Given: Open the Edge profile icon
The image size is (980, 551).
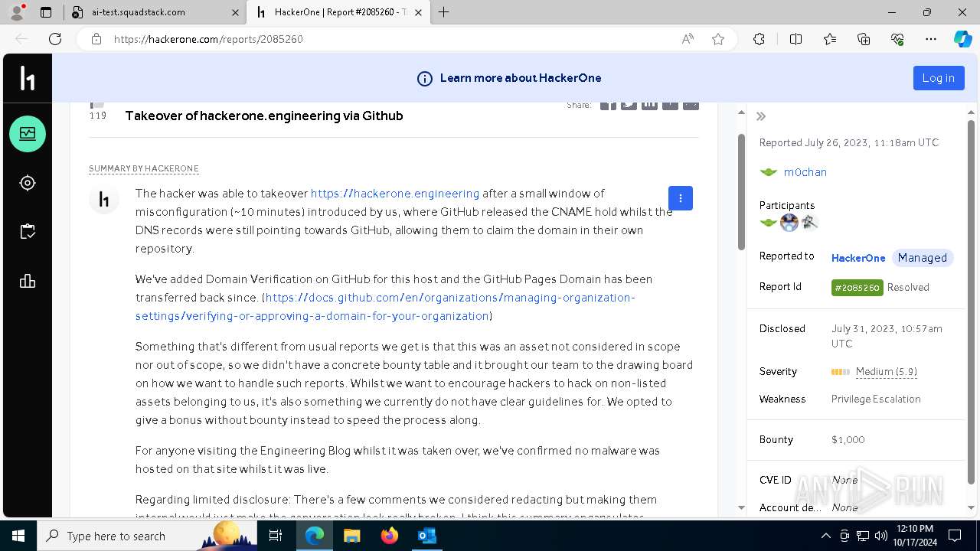Looking at the screenshot, I should (x=17, y=12).
